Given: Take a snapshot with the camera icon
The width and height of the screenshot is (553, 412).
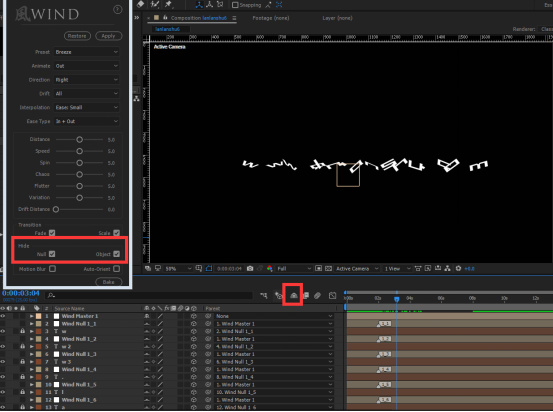Looking at the screenshot, I should point(250,269).
